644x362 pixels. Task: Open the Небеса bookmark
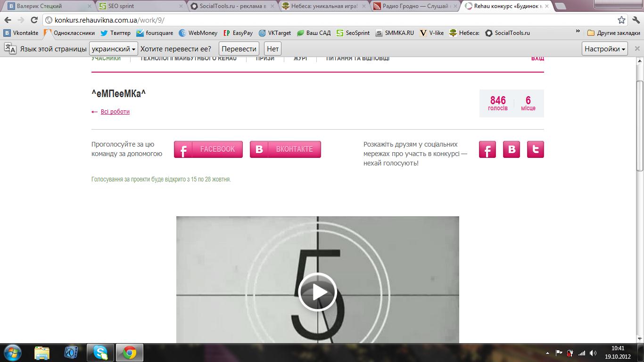464,33
